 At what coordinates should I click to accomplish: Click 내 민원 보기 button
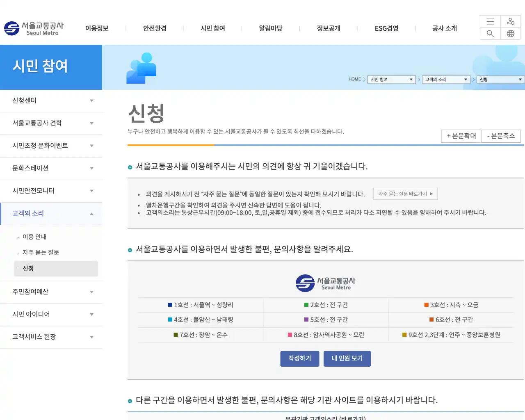tap(347, 358)
